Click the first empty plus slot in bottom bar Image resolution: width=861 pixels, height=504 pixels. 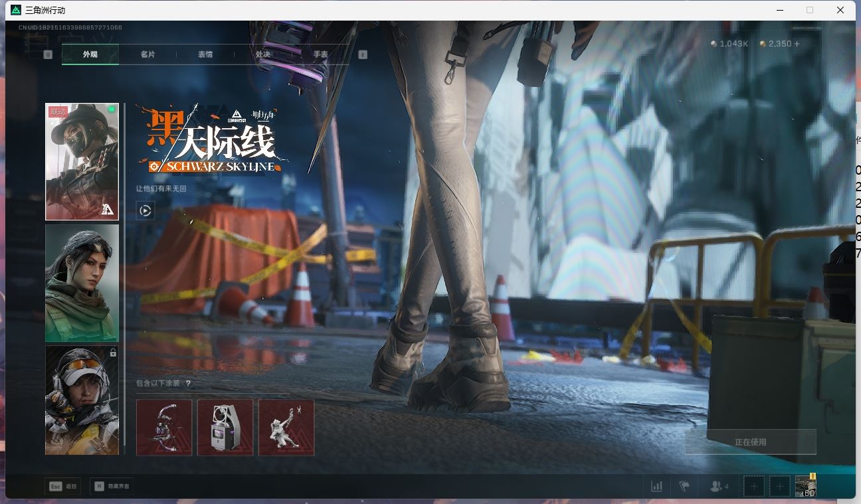754,486
